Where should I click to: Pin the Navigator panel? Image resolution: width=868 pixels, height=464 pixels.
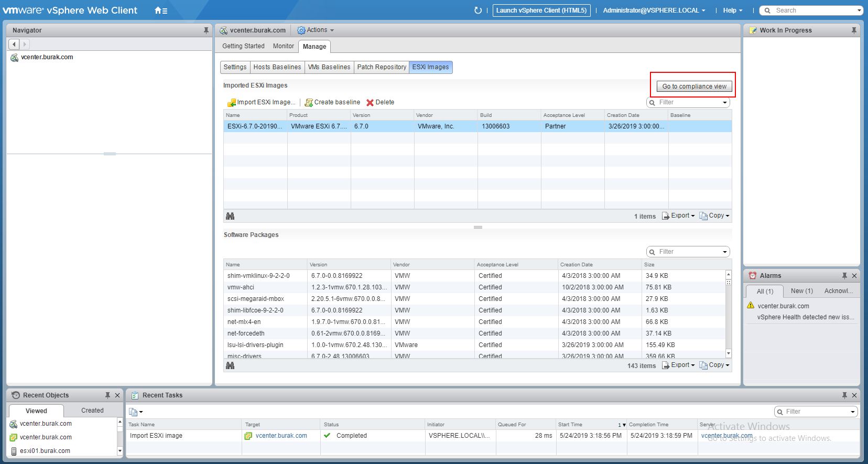(206, 30)
